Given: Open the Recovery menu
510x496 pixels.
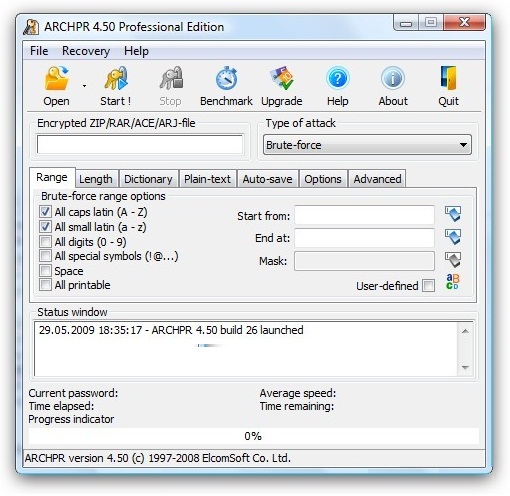Looking at the screenshot, I should 86,51.
